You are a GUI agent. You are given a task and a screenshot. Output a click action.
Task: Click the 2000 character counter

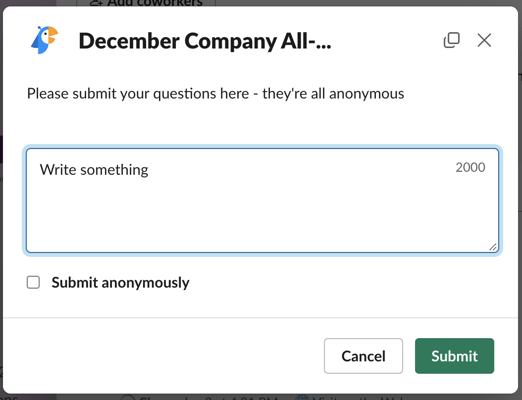click(x=470, y=167)
